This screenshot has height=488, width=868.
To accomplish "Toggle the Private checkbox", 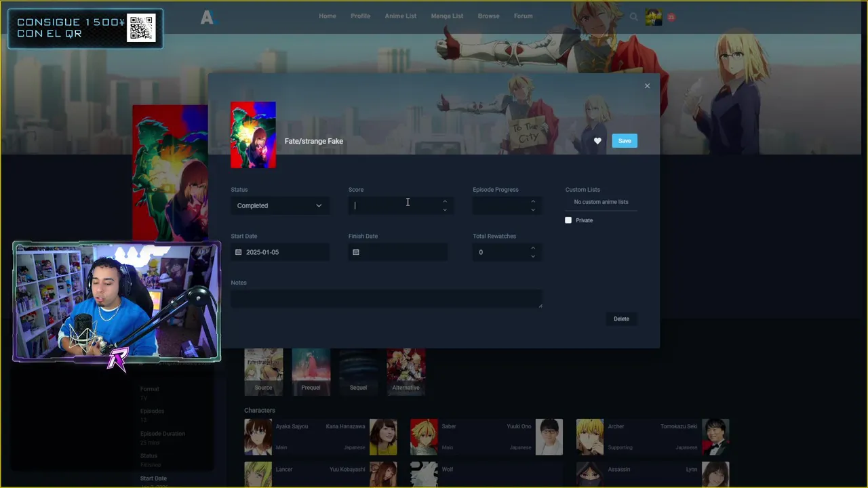I will 568,220.
